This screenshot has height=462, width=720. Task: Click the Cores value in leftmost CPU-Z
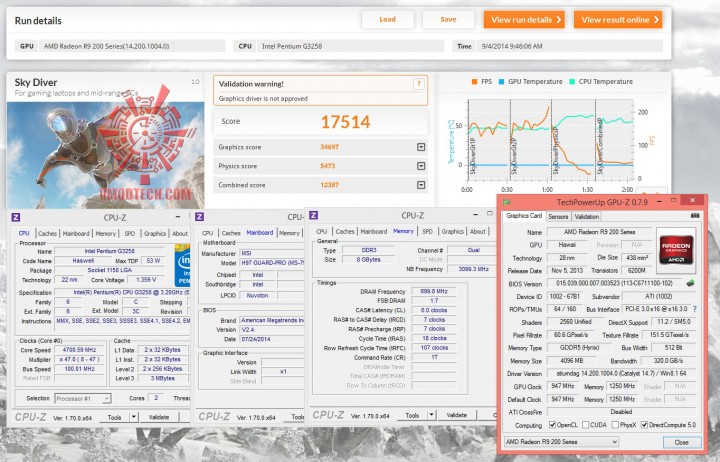[156, 398]
